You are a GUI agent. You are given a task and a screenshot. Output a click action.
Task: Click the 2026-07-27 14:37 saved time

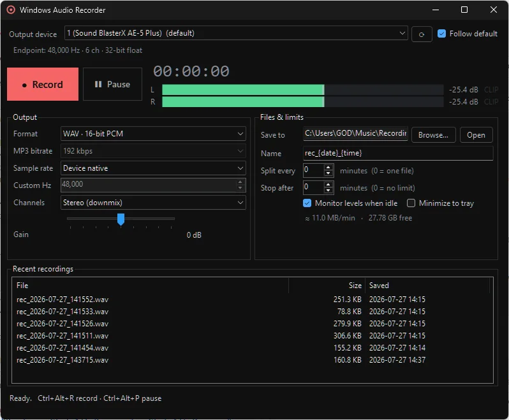[x=397, y=360]
